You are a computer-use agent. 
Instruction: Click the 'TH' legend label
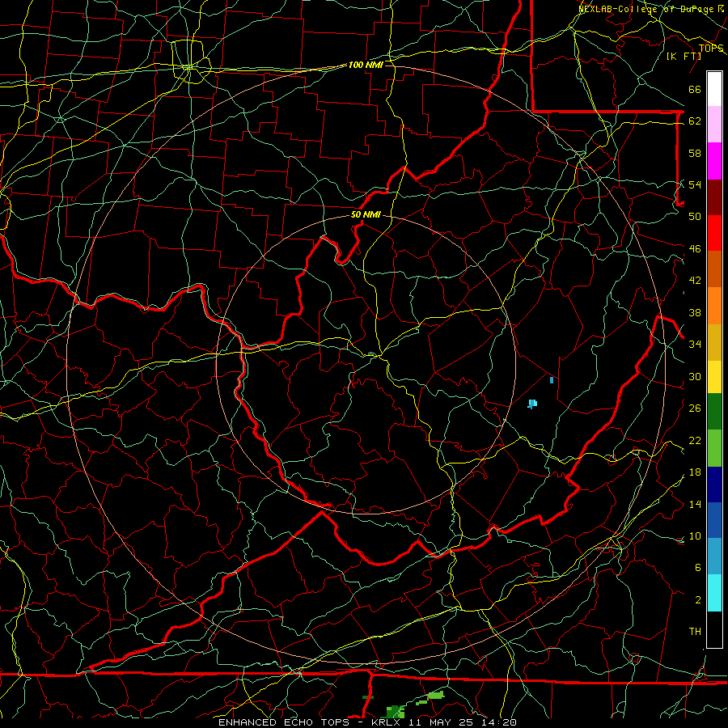pos(695,632)
